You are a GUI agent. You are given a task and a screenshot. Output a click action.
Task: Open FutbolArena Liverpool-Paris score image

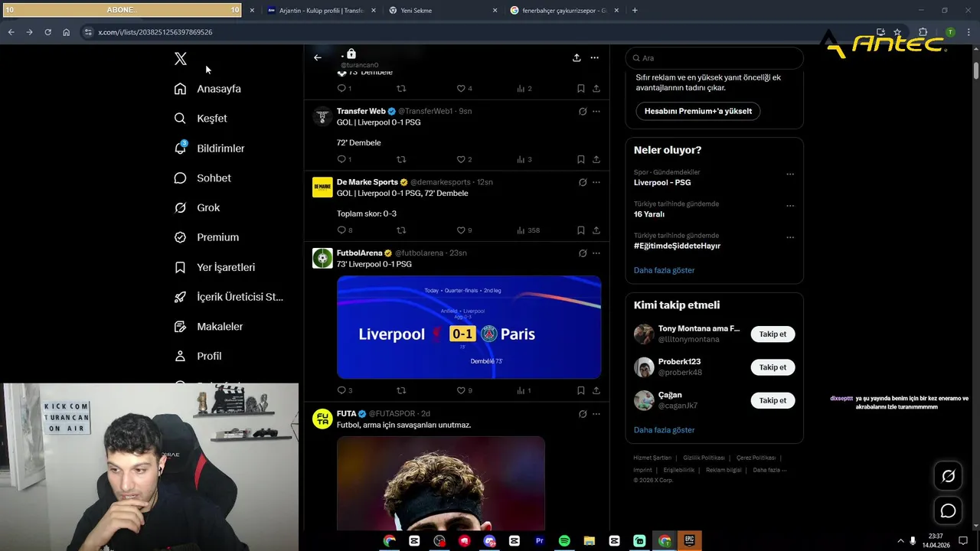coord(469,327)
